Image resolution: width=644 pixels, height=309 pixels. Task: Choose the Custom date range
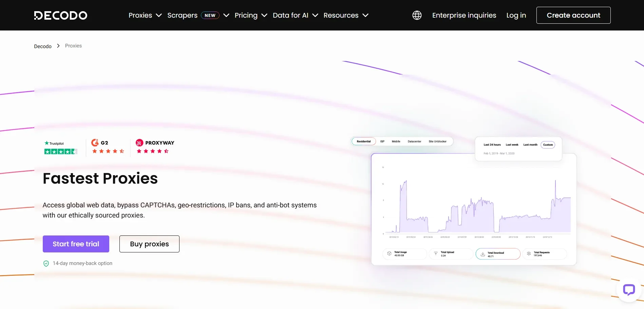point(548,145)
